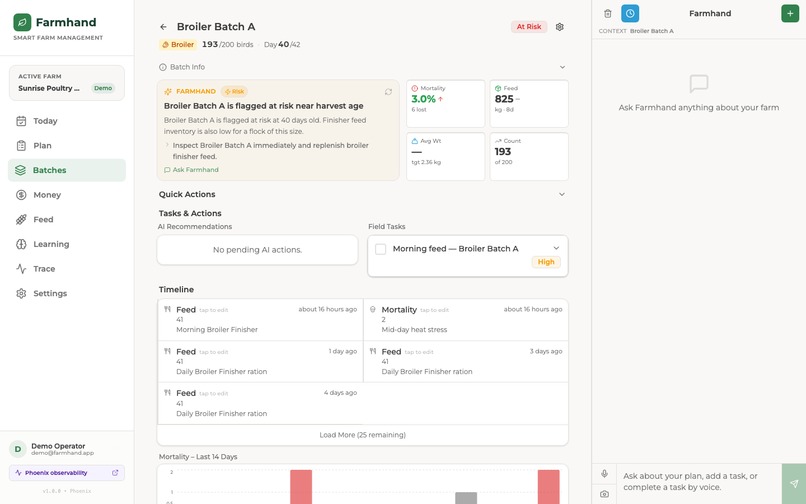Open the Plan page
This screenshot has width=806, height=504.
click(x=67, y=146)
